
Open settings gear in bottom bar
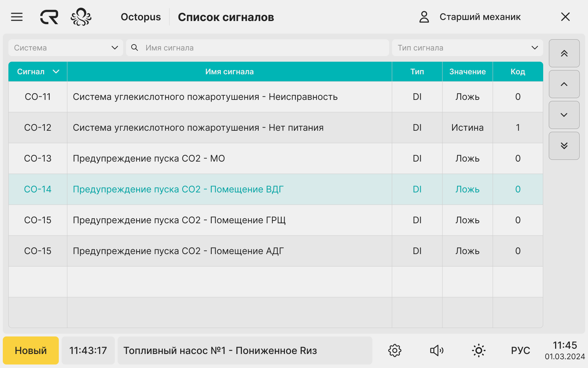[x=394, y=350]
